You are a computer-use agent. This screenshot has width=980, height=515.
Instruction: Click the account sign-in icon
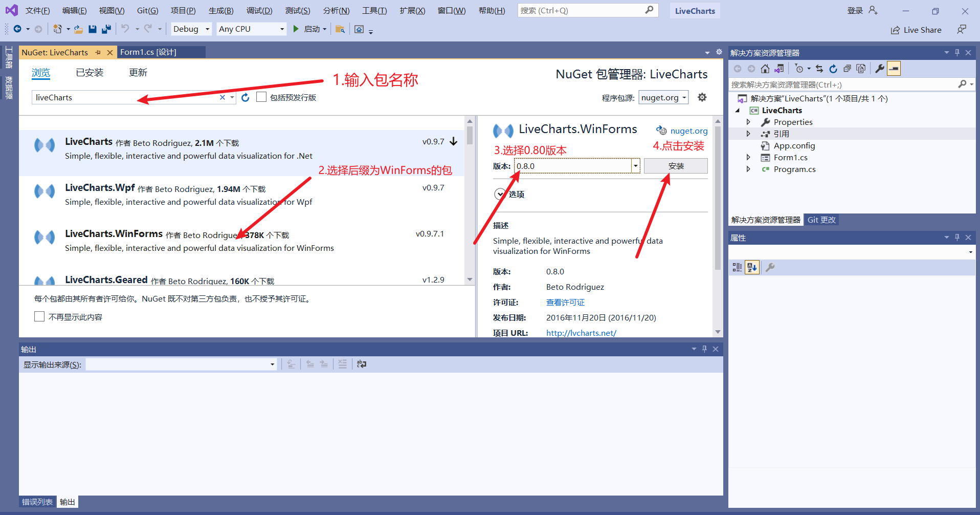click(x=873, y=10)
